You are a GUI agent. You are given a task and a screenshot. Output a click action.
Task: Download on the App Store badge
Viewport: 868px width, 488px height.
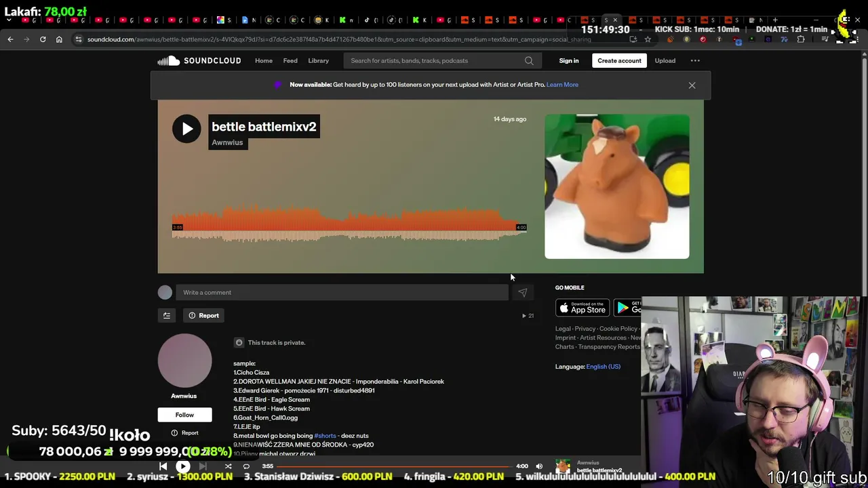583,308
